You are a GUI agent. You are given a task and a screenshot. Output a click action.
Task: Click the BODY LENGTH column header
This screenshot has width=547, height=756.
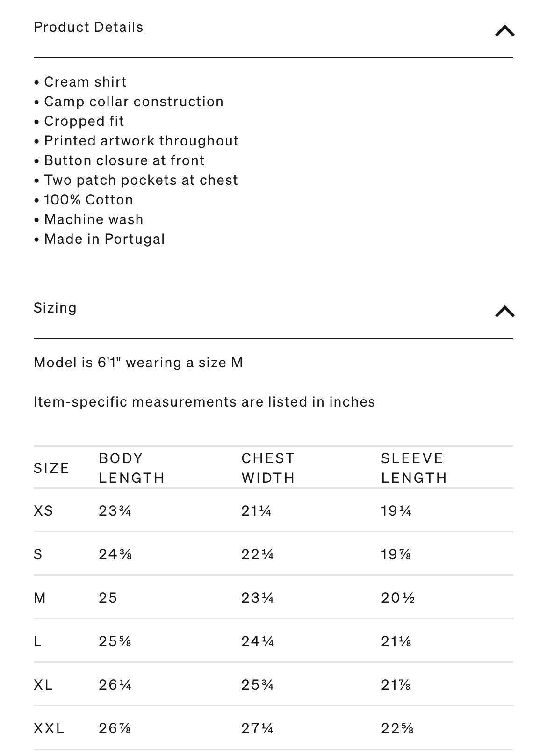(x=132, y=468)
